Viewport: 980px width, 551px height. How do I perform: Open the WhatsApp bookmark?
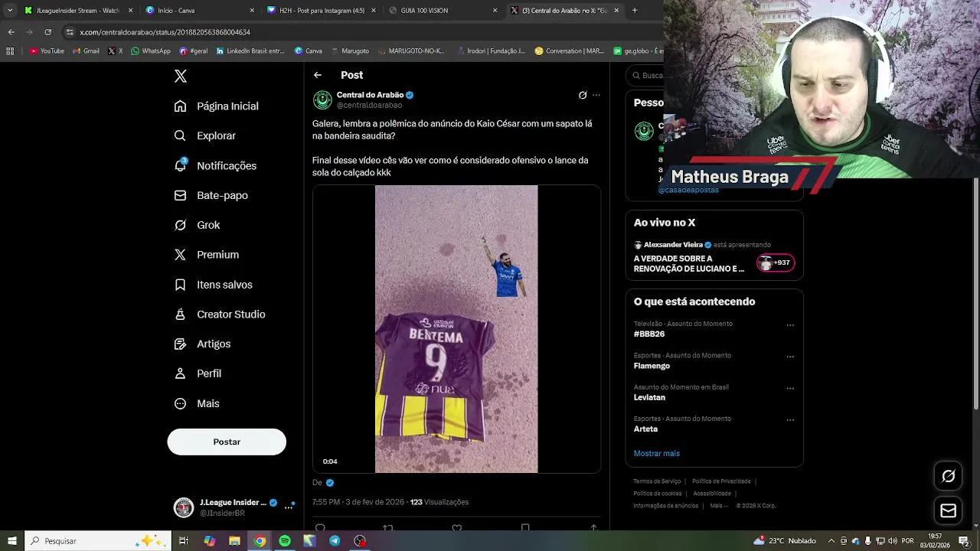coord(151,51)
